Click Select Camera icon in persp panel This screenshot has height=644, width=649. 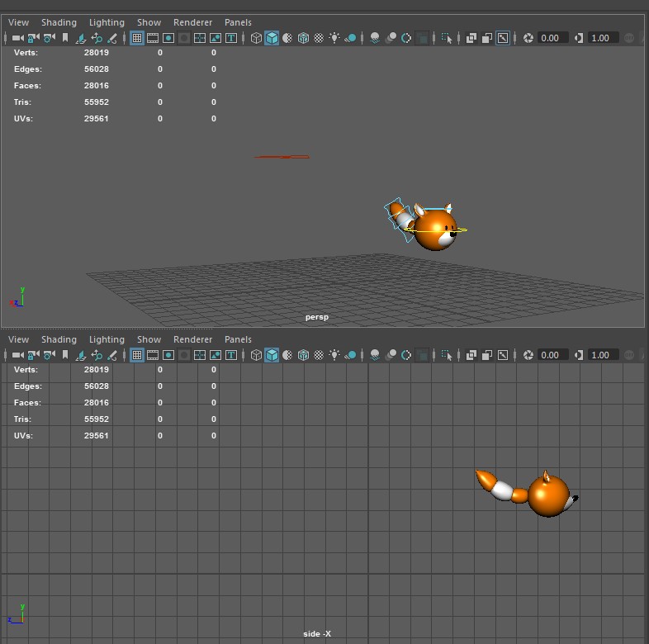pos(18,38)
